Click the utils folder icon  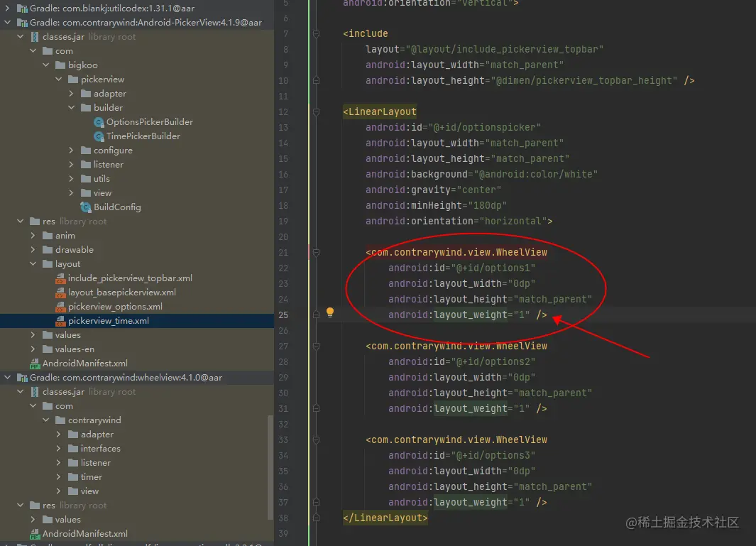(86, 179)
